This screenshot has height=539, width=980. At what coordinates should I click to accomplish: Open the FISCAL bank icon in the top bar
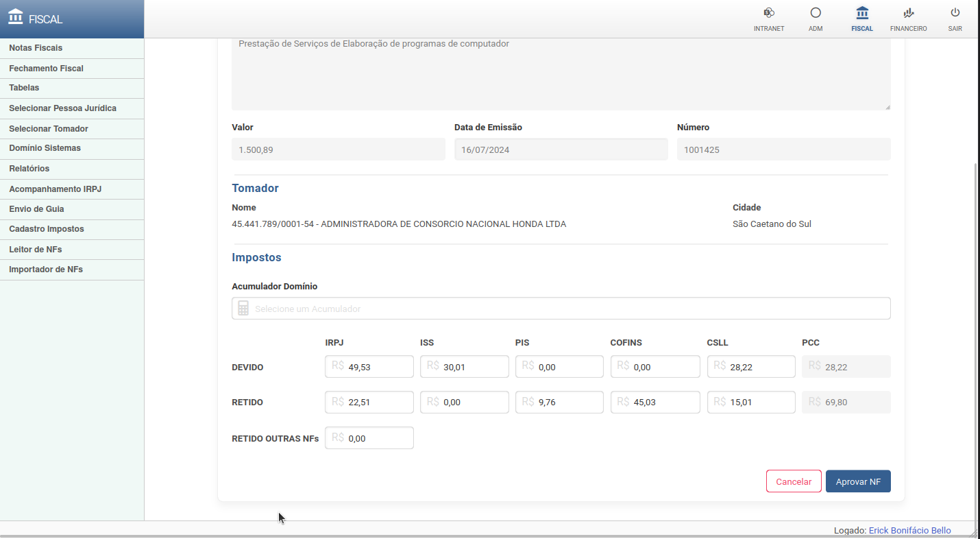tap(862, 12)
